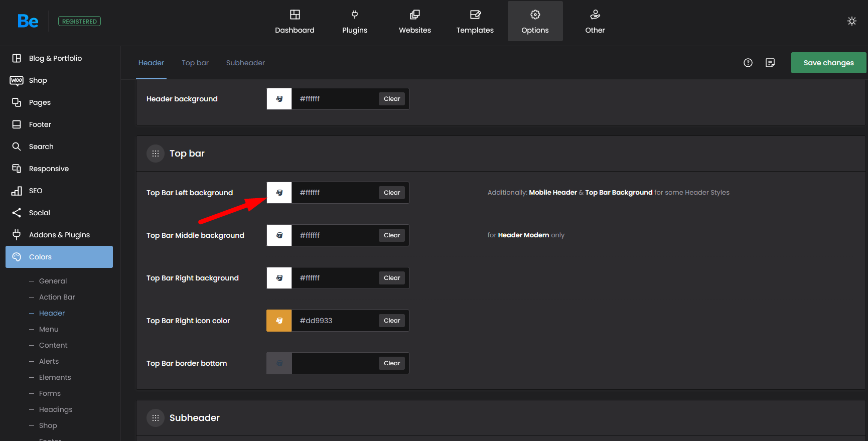Screen dimensions: 868x441
Task: Select Shop under Colors submenu
Action: tap(48, 425)
